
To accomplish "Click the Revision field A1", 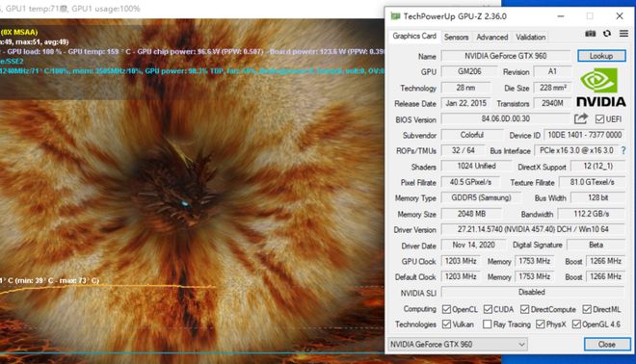I will click(x=552, y=72).
